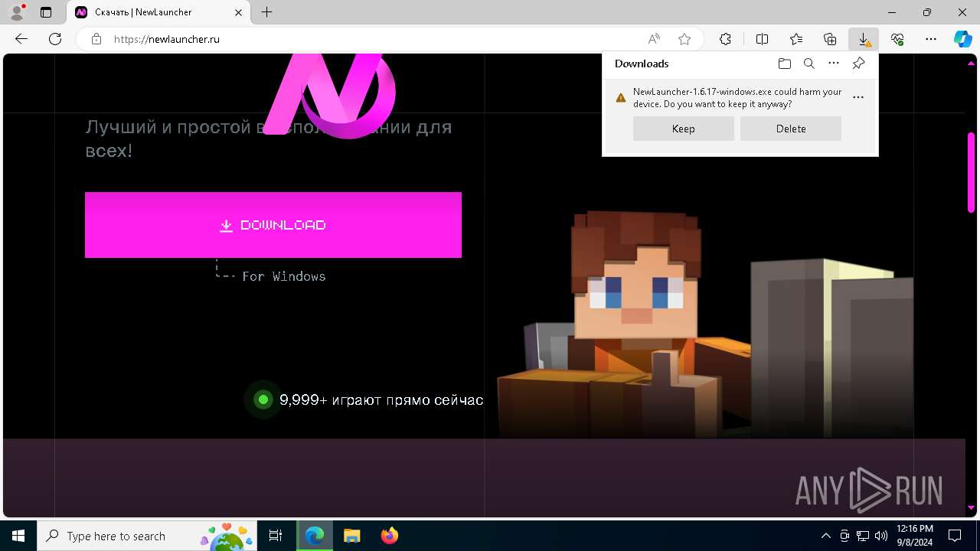Open clock showing 12:16 PM
Viewport: 980px width, 551px height.
pos(914,536)
